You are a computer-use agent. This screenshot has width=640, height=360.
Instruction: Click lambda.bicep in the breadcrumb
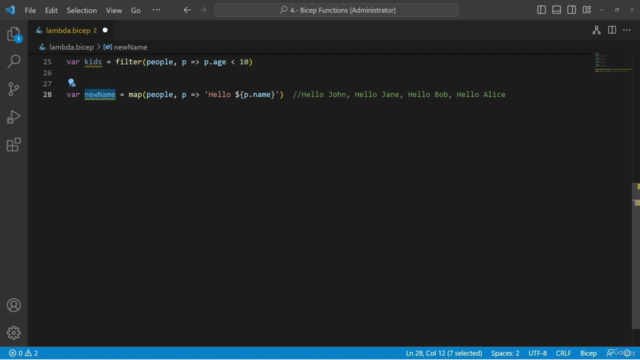(x=71, y=47)
